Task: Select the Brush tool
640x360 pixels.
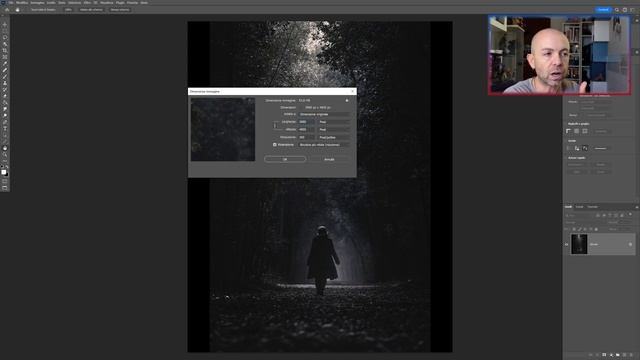Action: click(5, 77)
